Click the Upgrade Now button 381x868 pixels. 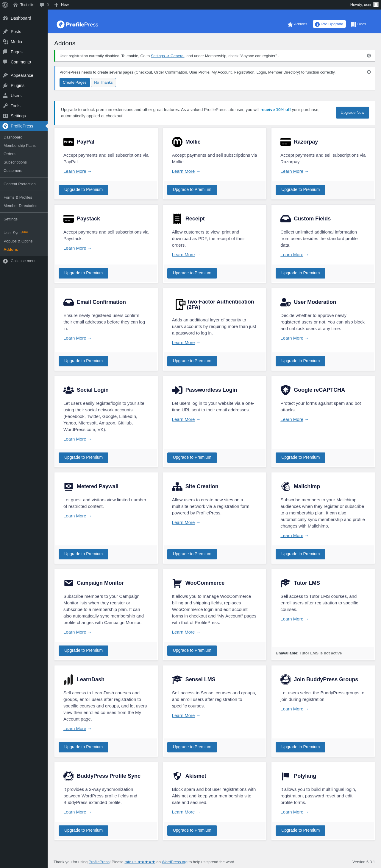352,113
